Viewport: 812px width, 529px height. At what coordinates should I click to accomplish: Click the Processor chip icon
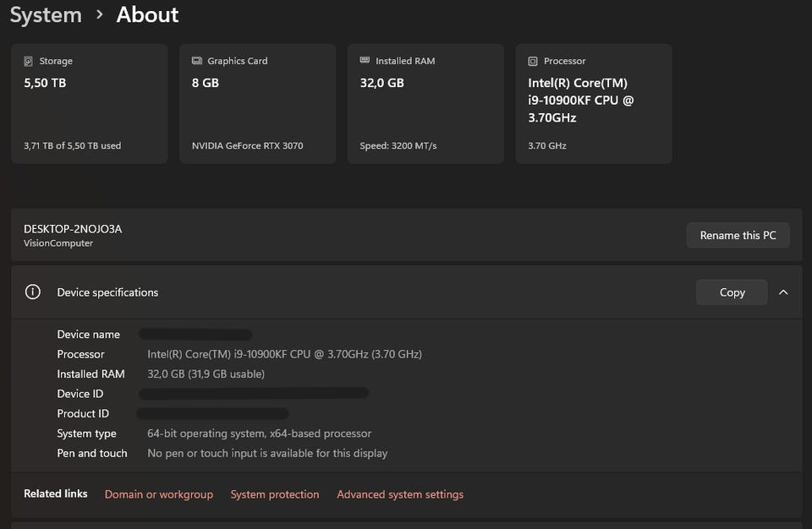click(533, 61)
